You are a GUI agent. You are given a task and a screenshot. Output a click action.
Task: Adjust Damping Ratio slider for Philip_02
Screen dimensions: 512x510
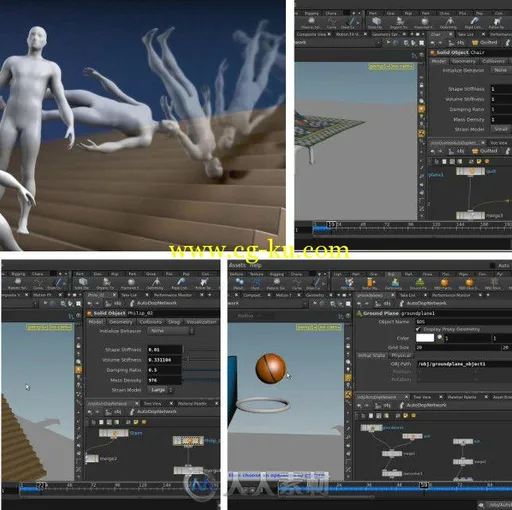202,370
